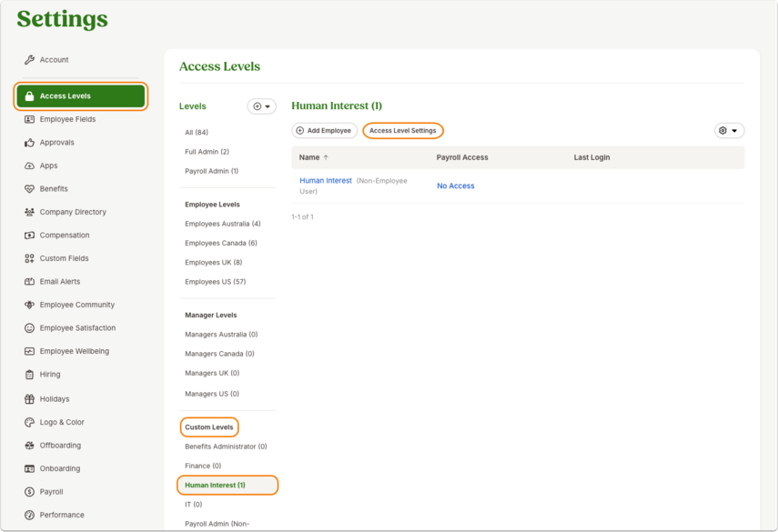Open Email Alerts settings
Image resolution: width=778 pixels, height=532 pixels.
coord(60,282)
